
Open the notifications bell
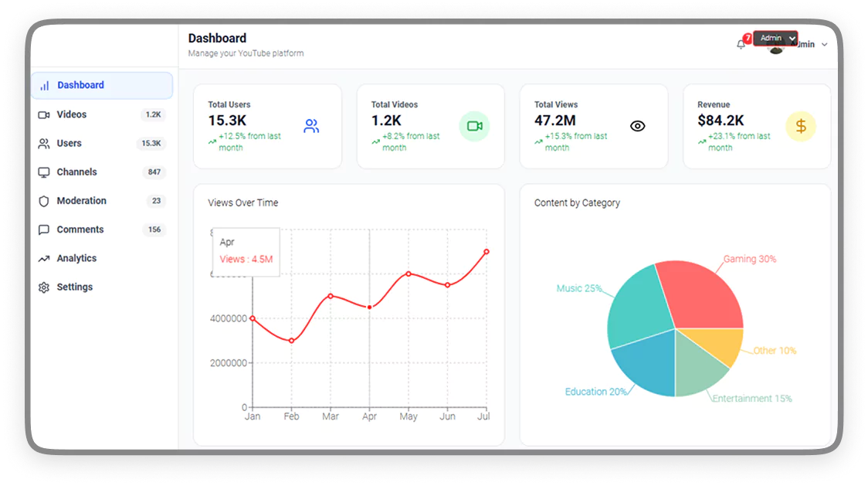[x=741, y=45]
